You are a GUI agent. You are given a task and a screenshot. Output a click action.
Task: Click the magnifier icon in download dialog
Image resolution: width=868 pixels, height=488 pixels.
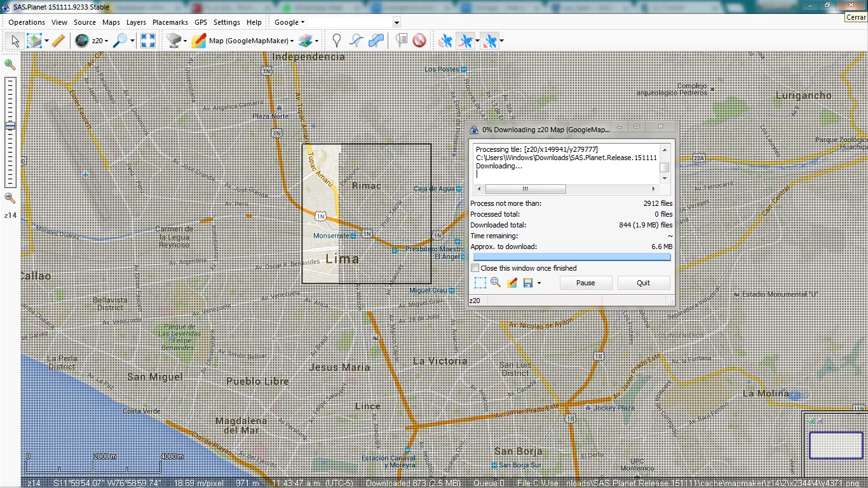pos(496,283)
